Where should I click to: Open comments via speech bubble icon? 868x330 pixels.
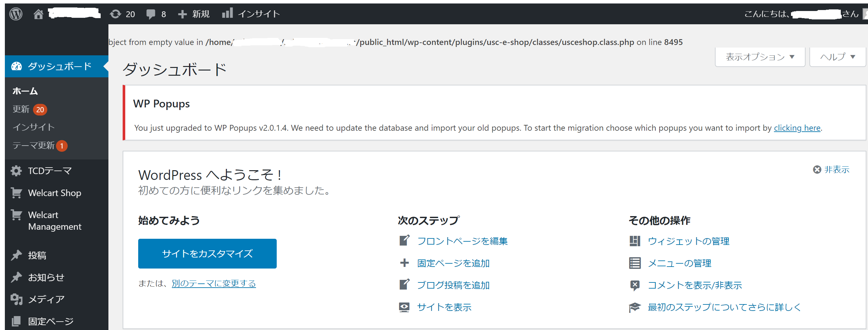pyautogui.click(x=150, y=14)
